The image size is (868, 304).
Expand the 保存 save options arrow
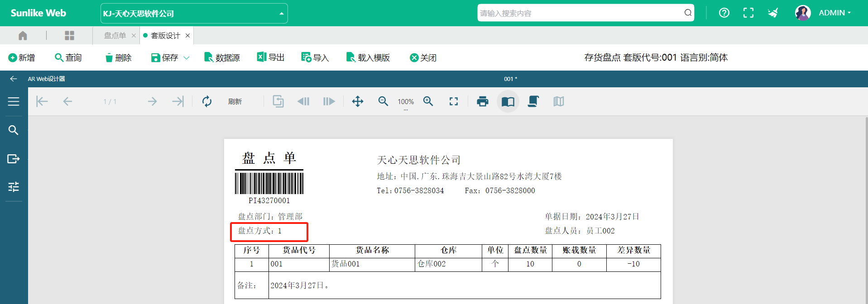pyautogui.click(x=187, y=58)
